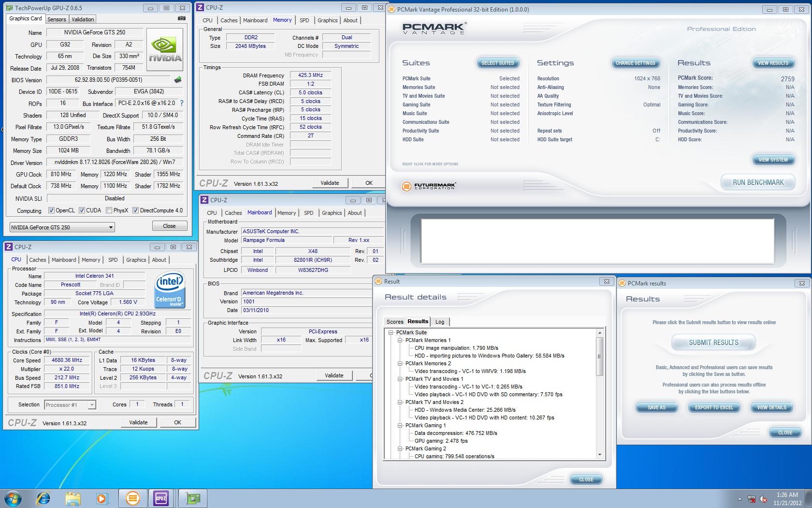Viewport: 812px width, 508px height.
Task: Click the VIEW SYSTEM button
Action: tap(773, 160)
